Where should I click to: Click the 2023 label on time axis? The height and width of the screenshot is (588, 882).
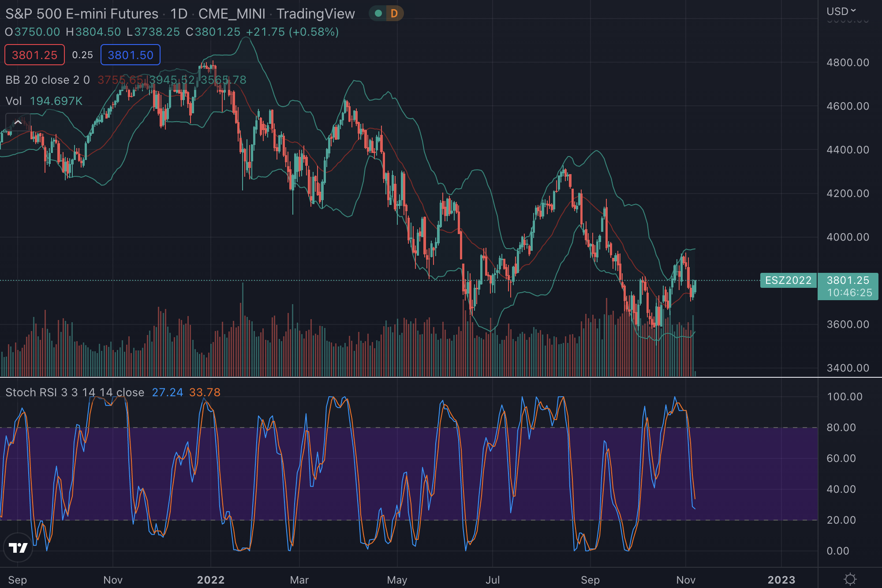click(781, 580)
